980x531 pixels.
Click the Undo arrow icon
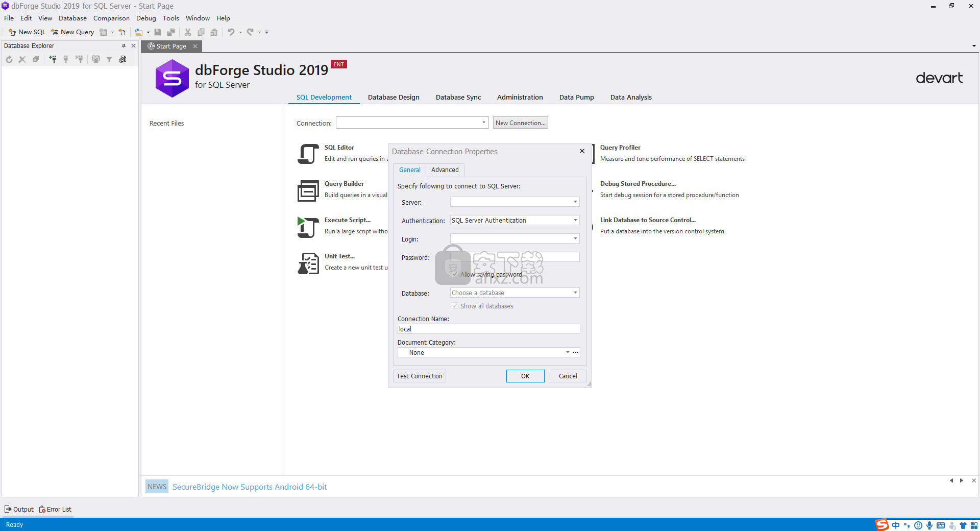pos(231,32)
